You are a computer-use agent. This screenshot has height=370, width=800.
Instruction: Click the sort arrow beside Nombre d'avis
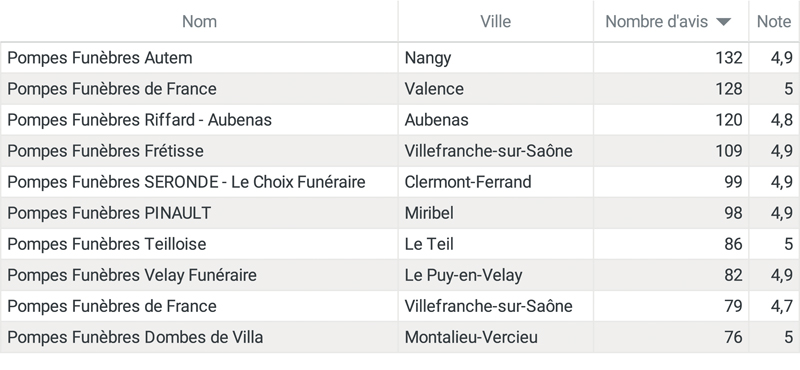[x=723, y=21]
